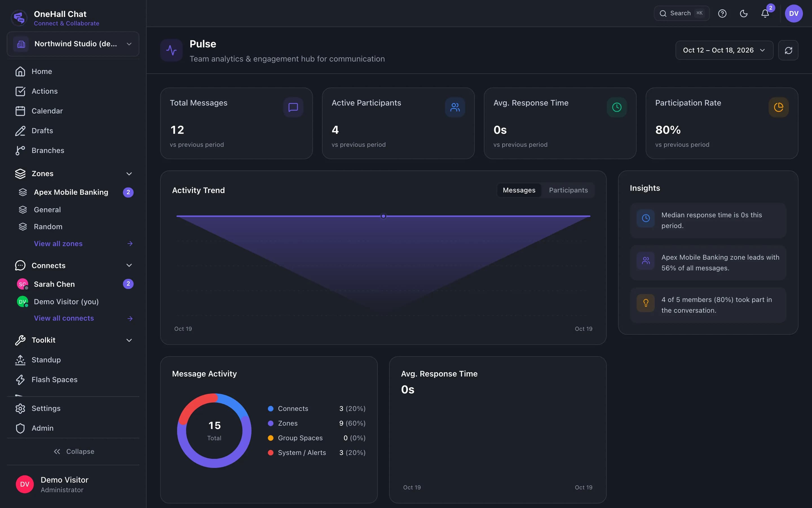The width and height of the screenshot is (812, 508).
Task: Toggle dark mode moon icon
Action: pyautogui.click(x=743, y=14)
